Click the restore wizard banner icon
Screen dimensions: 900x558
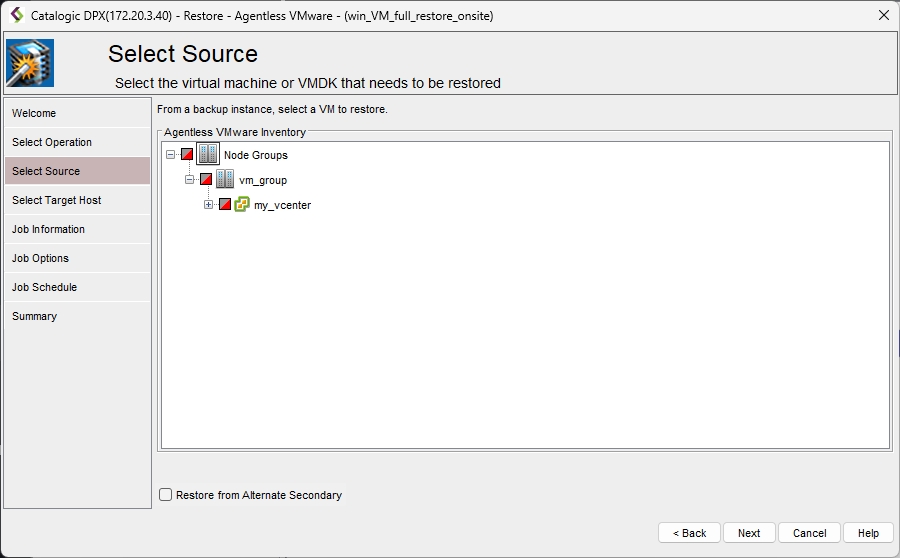(30, 64)
